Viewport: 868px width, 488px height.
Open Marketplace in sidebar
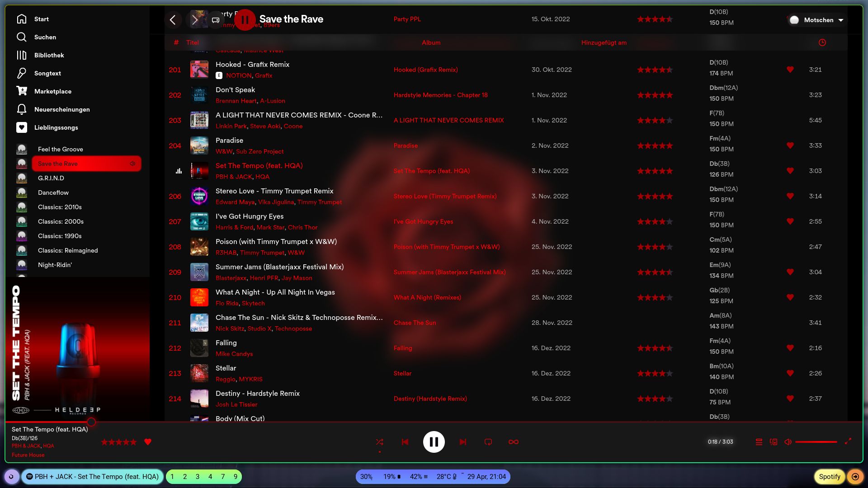pos(52,91)
